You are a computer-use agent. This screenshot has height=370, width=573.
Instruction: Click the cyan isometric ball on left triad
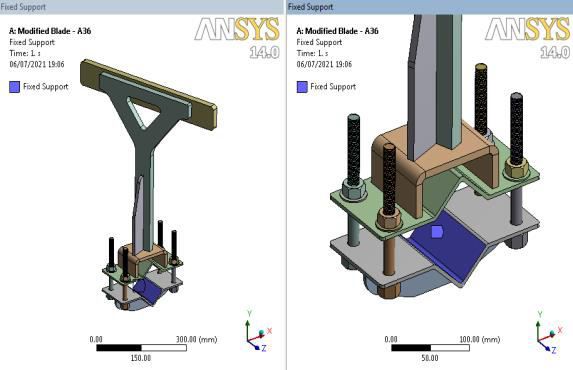[x=261, y=333]
